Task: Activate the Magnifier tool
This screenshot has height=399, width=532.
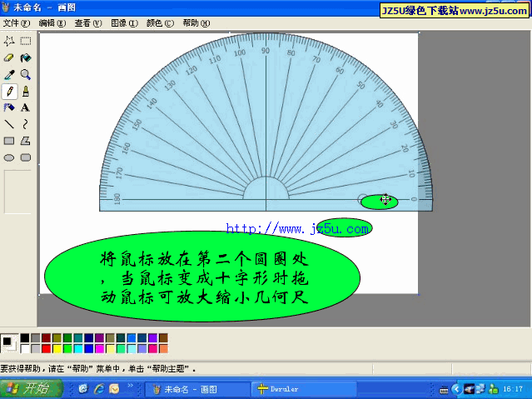Action: click(26, 74)
